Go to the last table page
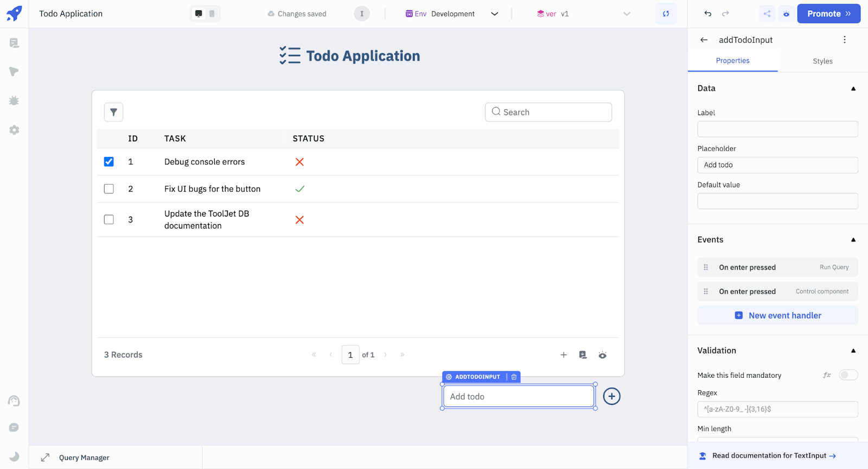The width and height of the screenshot is (868, 469). tap(402, 355)
